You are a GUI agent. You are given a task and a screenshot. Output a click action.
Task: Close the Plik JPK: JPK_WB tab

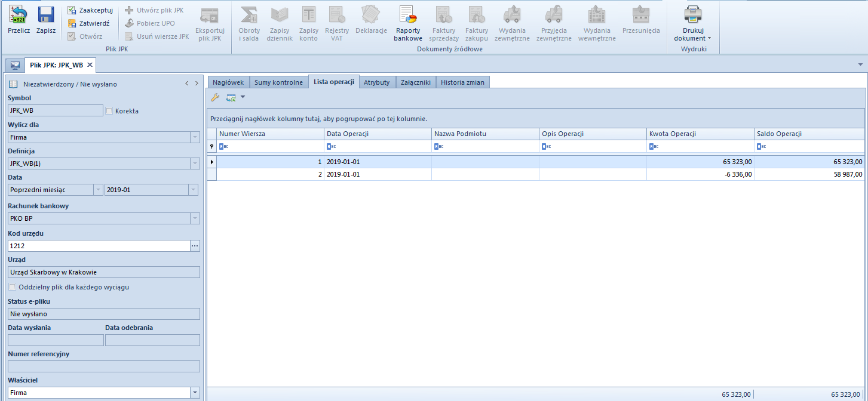(90, 65)
